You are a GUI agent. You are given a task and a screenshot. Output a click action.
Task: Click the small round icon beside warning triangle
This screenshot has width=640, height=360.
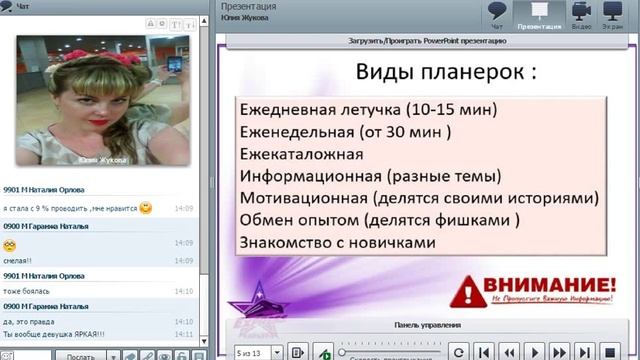[x=162, y=24]
